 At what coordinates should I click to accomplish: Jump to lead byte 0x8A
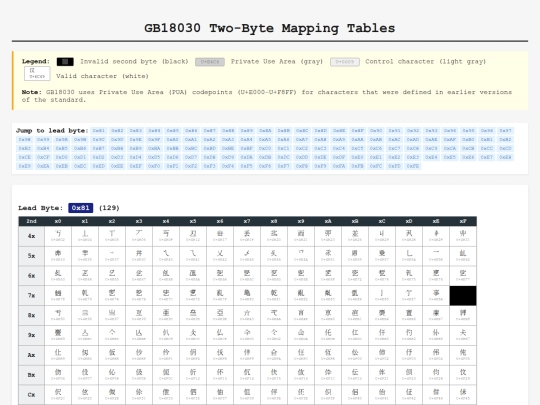[x=265, y=131]
